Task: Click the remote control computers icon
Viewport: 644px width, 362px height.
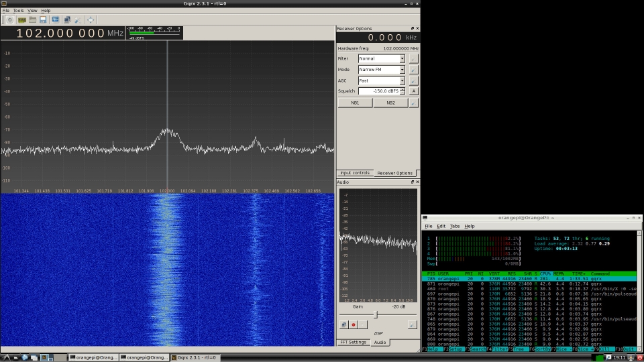Action: tap(67, 19)
